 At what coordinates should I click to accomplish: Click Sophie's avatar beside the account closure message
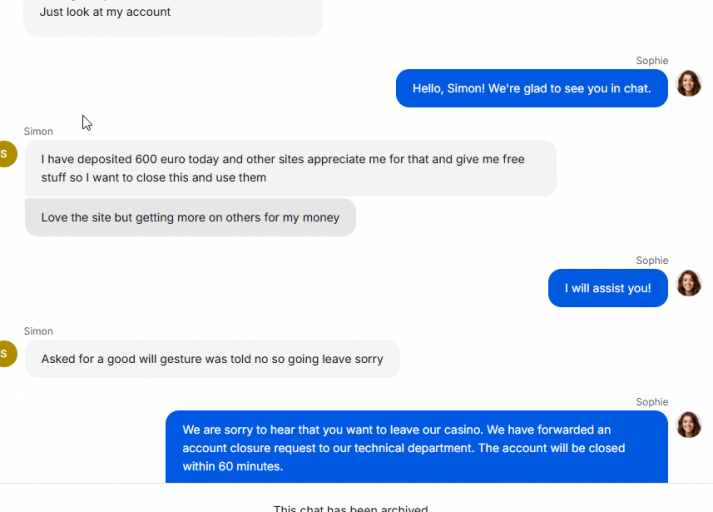tap(689, 425)
